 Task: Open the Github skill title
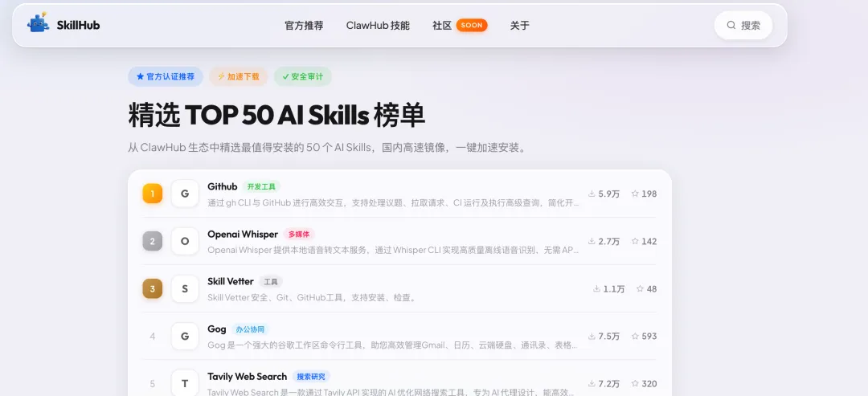tap(223, 186)
